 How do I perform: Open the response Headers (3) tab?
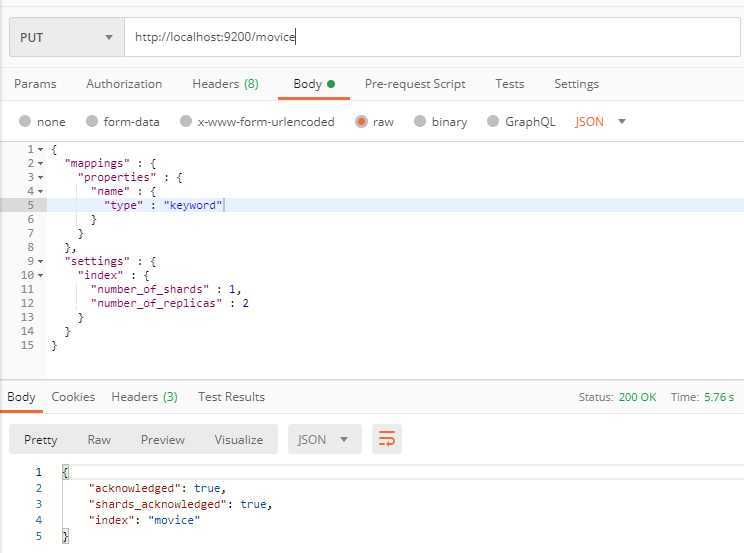click(x=145, y=397)
